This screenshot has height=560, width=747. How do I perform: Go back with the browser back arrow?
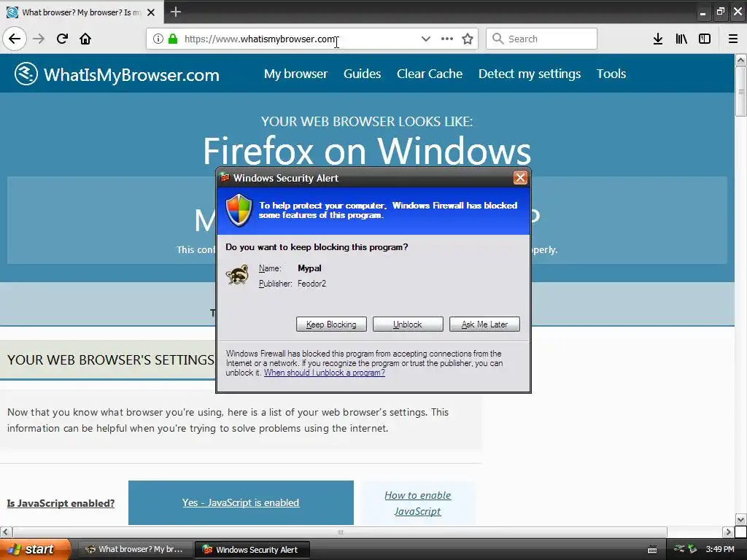point(15,39)
